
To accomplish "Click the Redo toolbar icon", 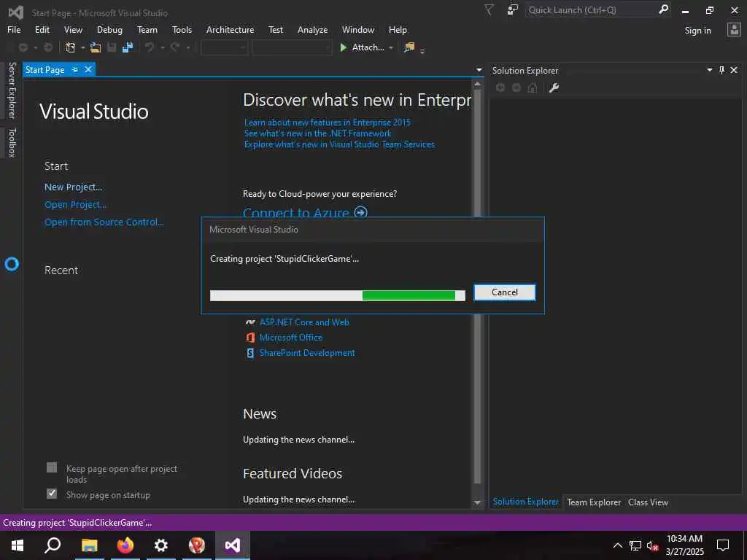I will pyautogui.click(x=175, y=47).
